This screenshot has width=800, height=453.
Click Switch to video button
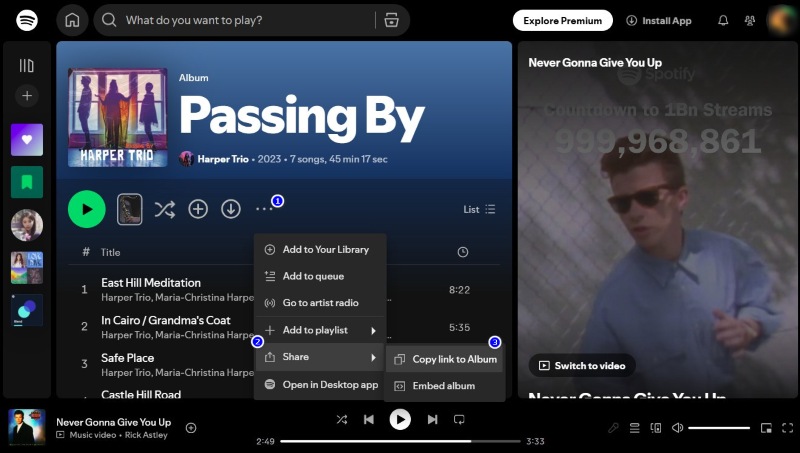582,365
